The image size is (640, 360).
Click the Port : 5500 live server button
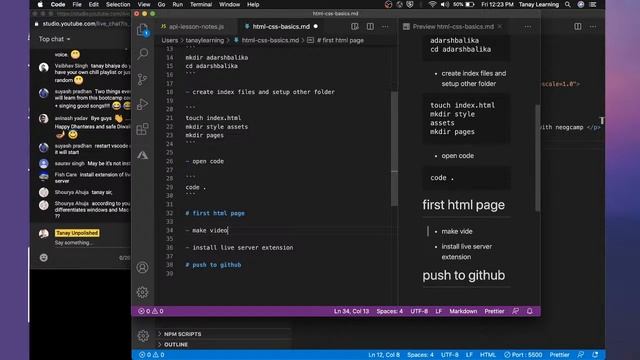(x=523, y=355)
